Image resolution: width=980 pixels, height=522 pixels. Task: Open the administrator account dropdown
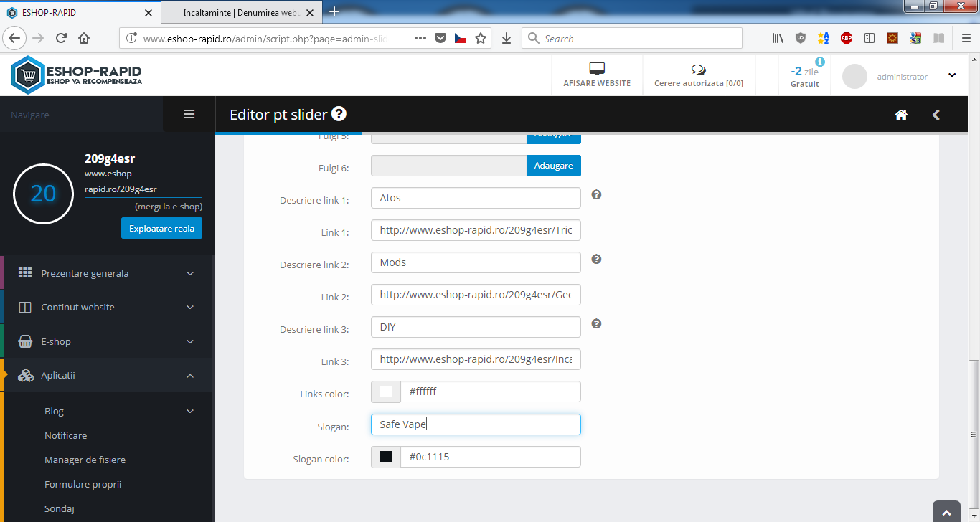coord(952,75)
